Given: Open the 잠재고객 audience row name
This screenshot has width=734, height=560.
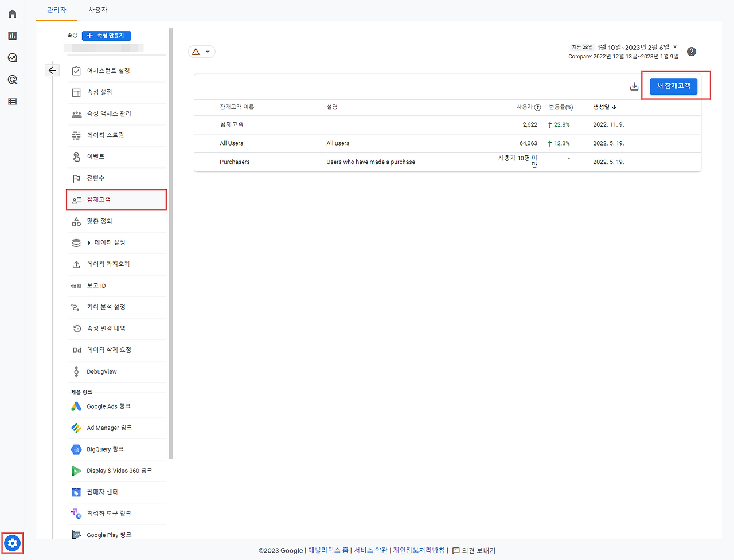Looking at the screenshot, I should tap(232, 124).
